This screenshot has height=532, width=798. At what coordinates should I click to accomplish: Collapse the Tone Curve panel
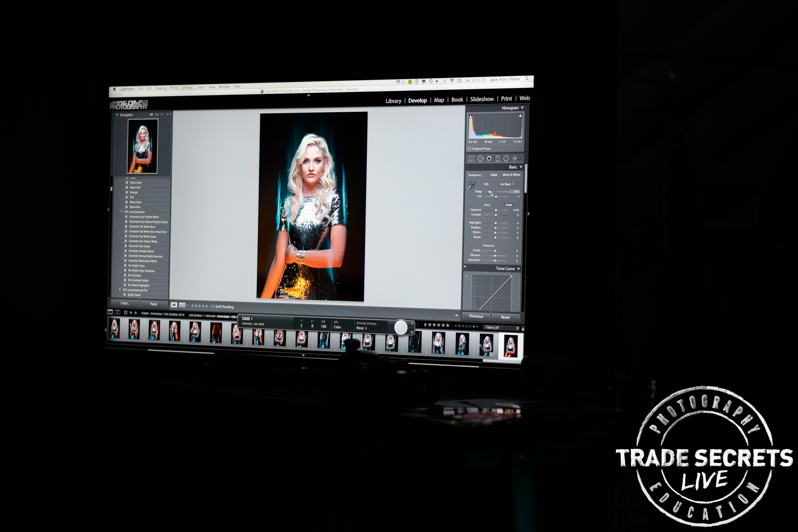(x=519, y=269)
